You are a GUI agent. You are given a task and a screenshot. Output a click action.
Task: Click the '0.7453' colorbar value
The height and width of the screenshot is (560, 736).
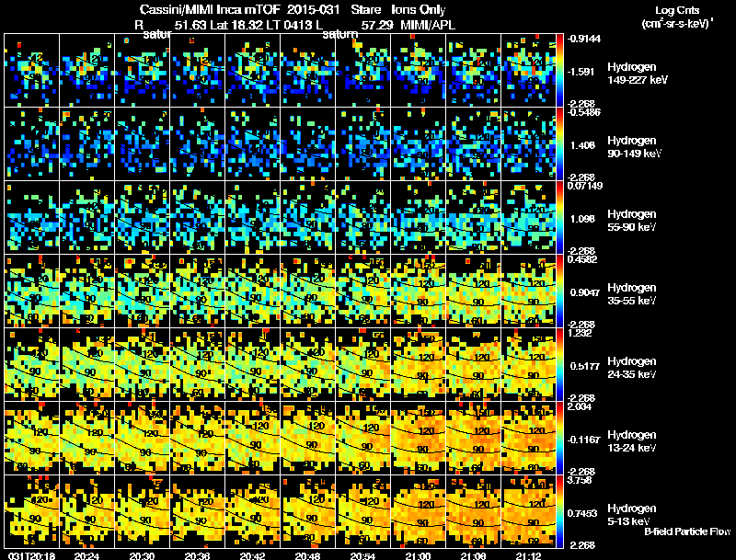click(x=584, y=514)
